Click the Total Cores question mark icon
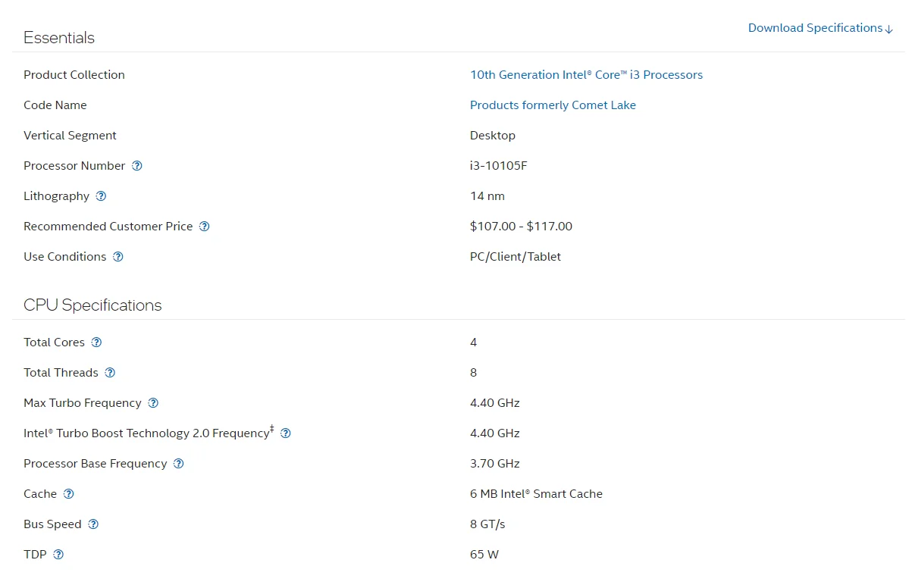 96,342
